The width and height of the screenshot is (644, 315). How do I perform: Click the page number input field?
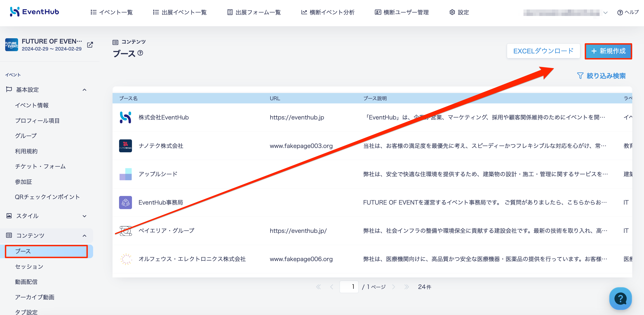point(349,287)
